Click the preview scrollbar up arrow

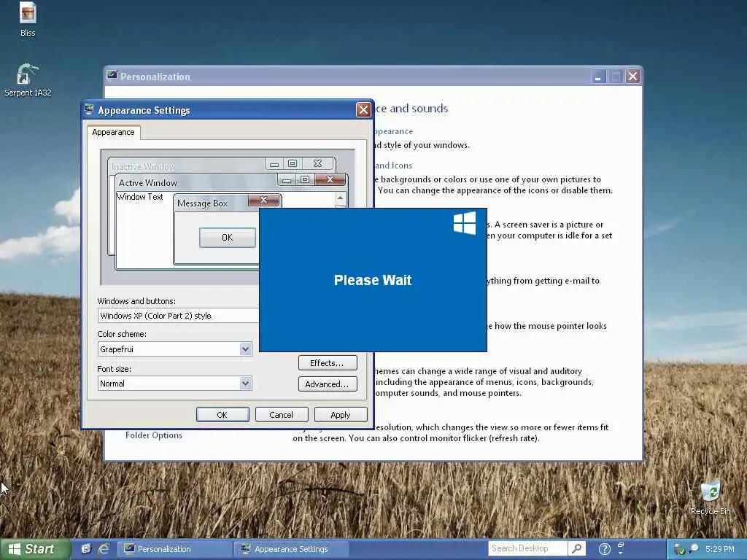(340, 198)
